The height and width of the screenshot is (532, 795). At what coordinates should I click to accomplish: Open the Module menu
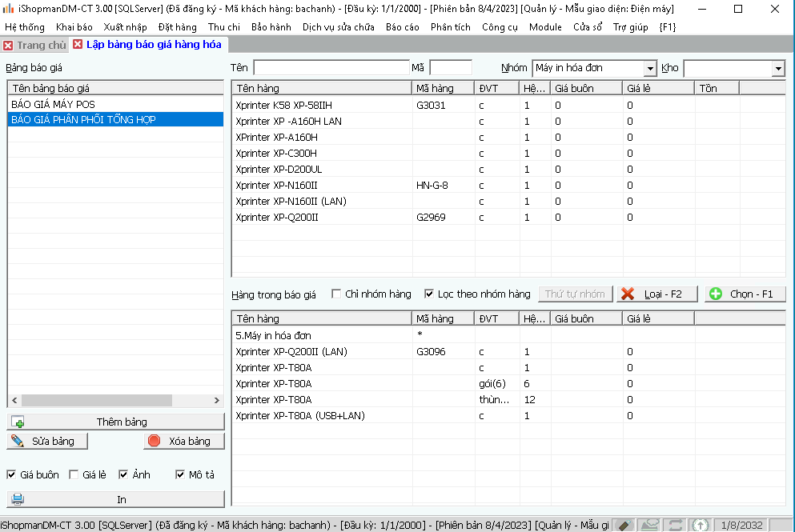coord(545,27)
